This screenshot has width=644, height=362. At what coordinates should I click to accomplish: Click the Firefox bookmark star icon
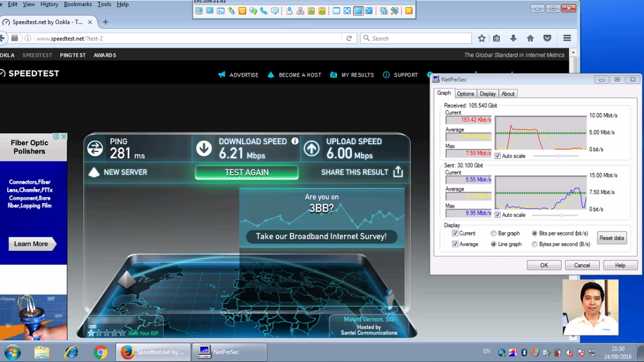(x=481, y=38)
